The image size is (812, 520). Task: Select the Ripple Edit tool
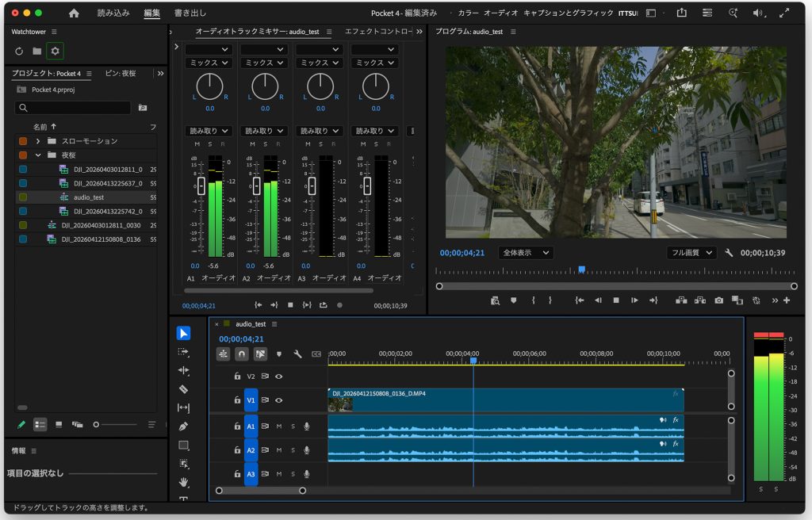(183, 370)
